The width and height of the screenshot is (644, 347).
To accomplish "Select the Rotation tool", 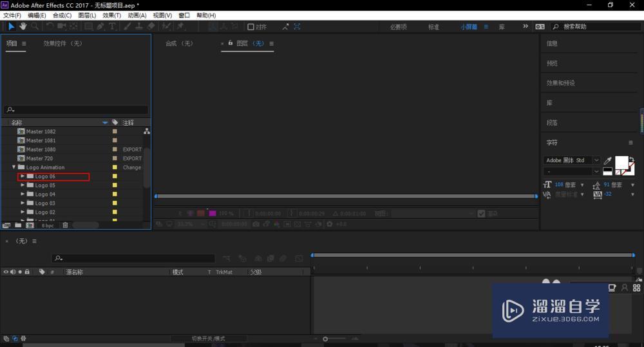I will click(x=50, y=26).
